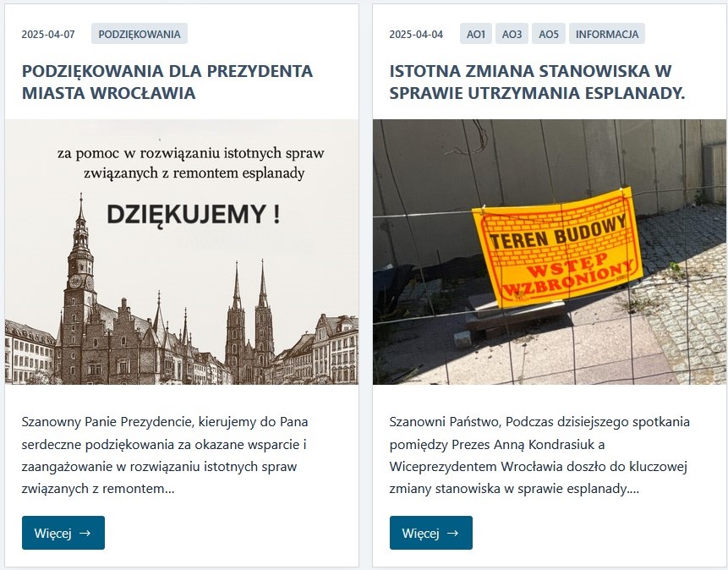The image size is (728, 570).
Task: Click the yellow Wstęp Wzbroniony sign
Action: click(557, 247)
